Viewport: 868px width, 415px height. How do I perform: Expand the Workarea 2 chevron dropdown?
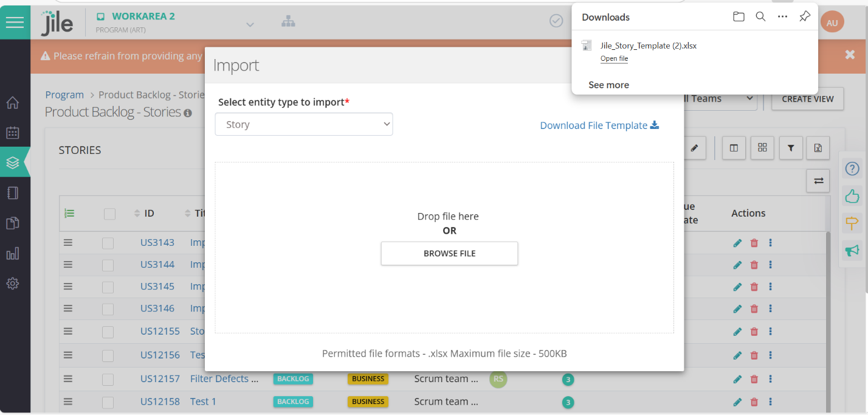[250, 24]
